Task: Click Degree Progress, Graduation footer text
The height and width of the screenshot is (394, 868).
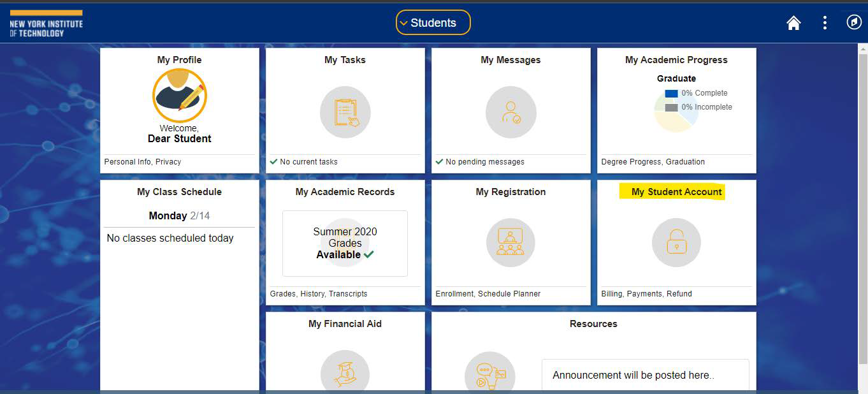Action: [653, 162]
